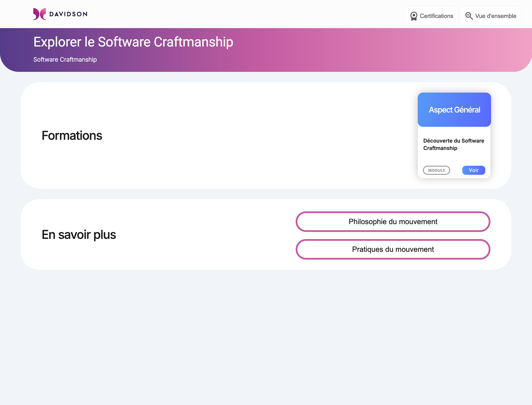The height and width of the screenshot is (405, 532).
Task: Click the Davidson butterfly logo icon
Action: [x=39, y=14]
